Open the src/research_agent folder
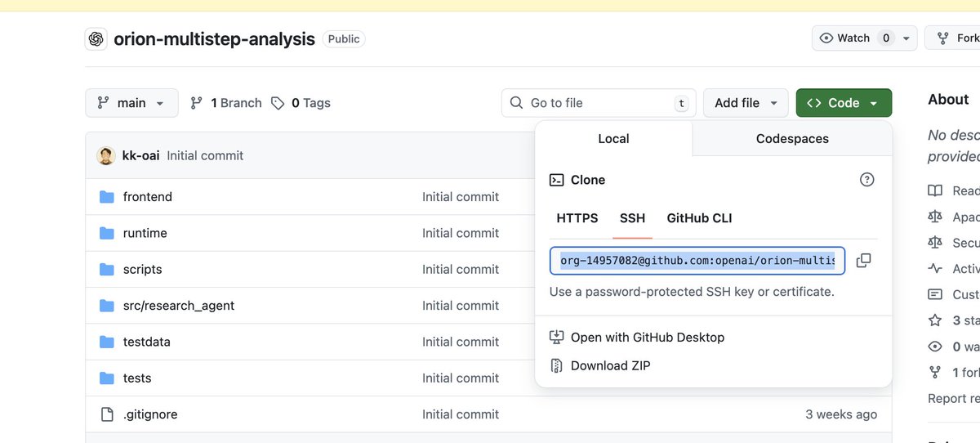The height and width of the screenshot is (443, 980). coord(179,306)
